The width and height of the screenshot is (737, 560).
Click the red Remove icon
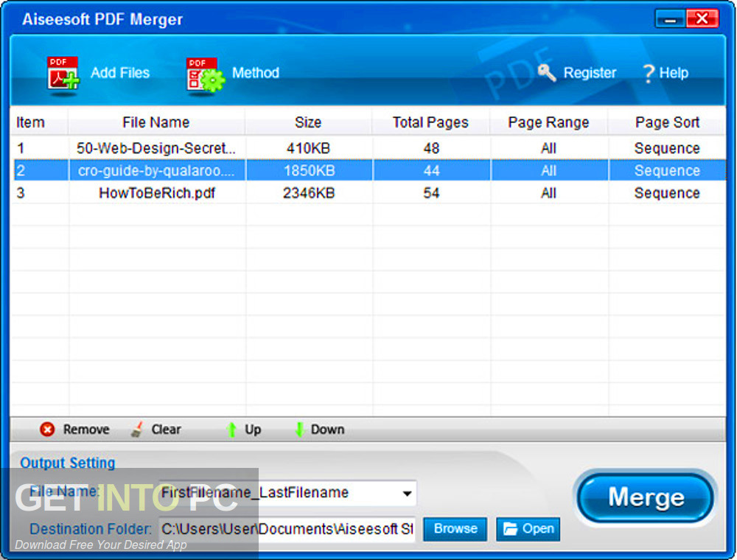click(47, 429)
